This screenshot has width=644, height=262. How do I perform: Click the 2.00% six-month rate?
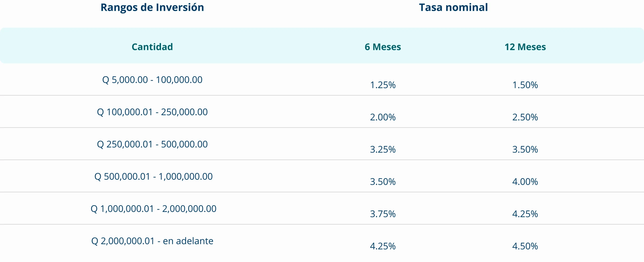383,117
